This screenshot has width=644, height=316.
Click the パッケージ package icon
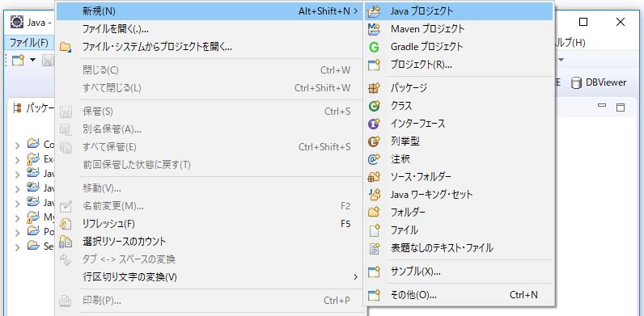click(374, 88)
